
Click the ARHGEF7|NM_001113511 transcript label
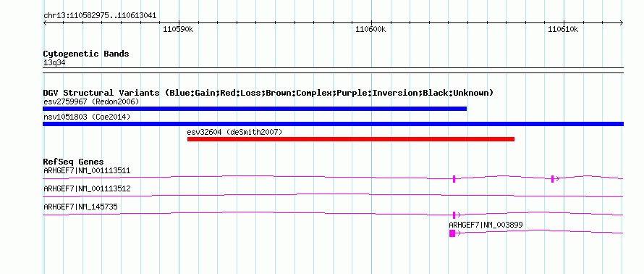coord(87,170)
